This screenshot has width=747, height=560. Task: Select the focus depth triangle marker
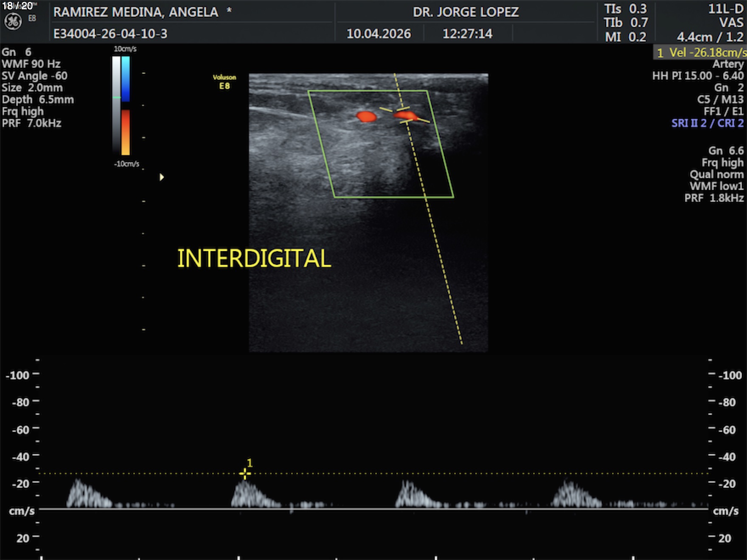point(161,177)
